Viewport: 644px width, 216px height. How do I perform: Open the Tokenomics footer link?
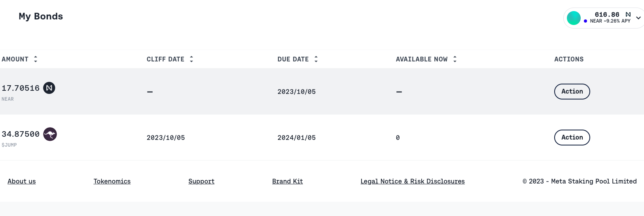[112, 181]
